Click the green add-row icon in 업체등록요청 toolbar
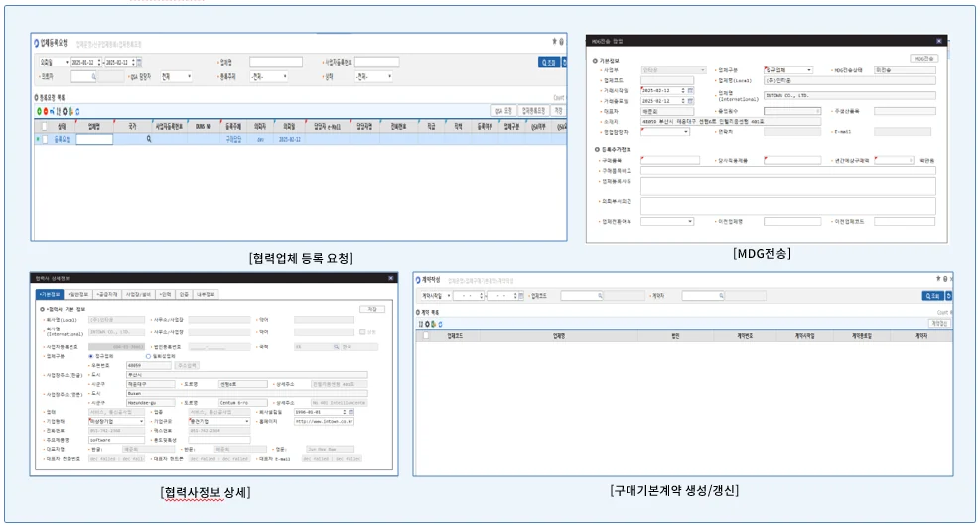 point(39,112)
